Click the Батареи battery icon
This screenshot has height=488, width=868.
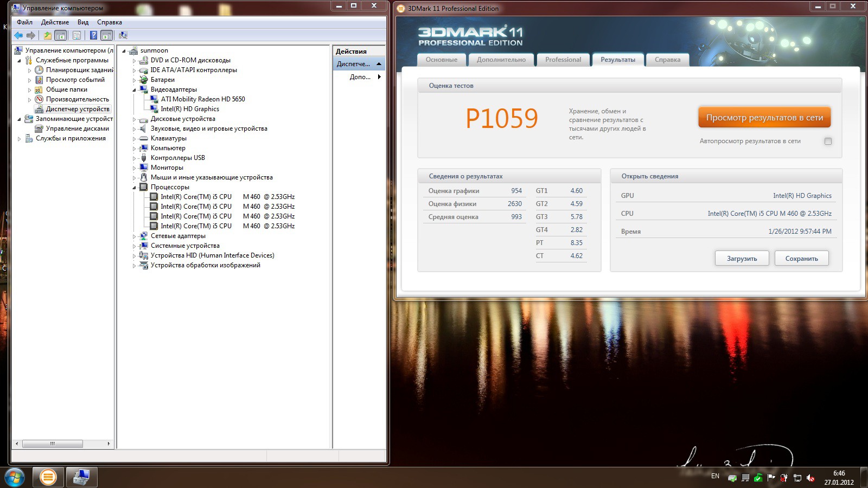point(144,80)
